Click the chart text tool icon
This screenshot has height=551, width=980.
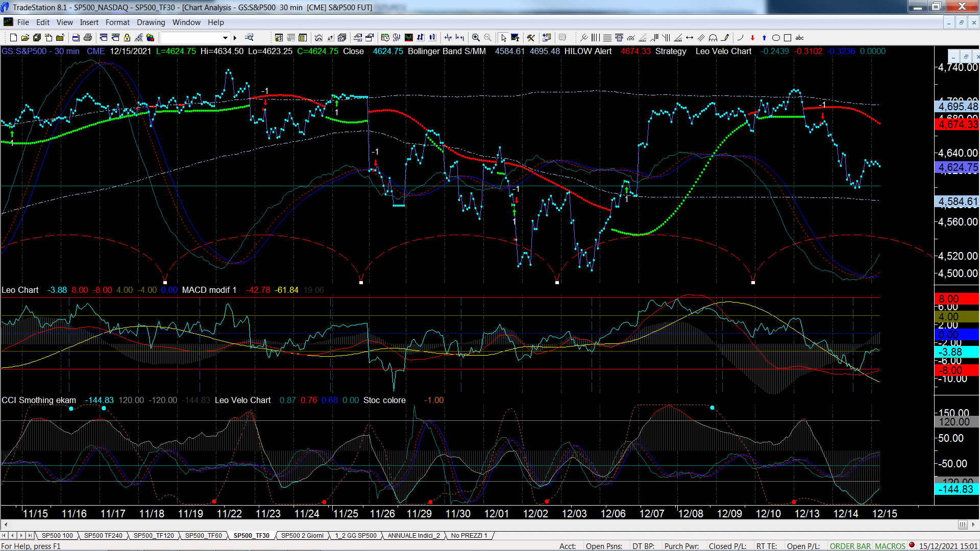[x=515, y=38]
